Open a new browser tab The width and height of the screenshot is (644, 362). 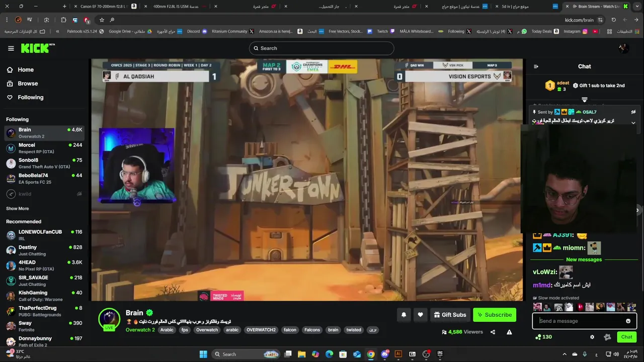coord(64,6)
